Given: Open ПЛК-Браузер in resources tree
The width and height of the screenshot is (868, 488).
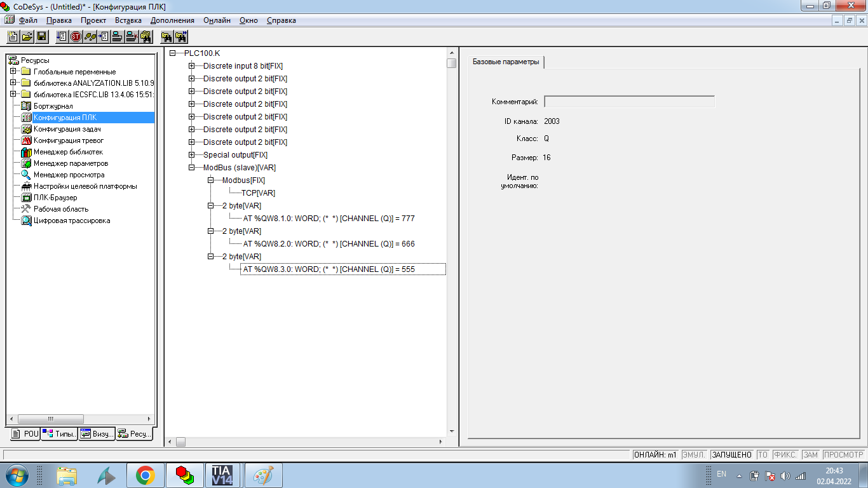Looking at the screenshot, I should coord(55,198).
